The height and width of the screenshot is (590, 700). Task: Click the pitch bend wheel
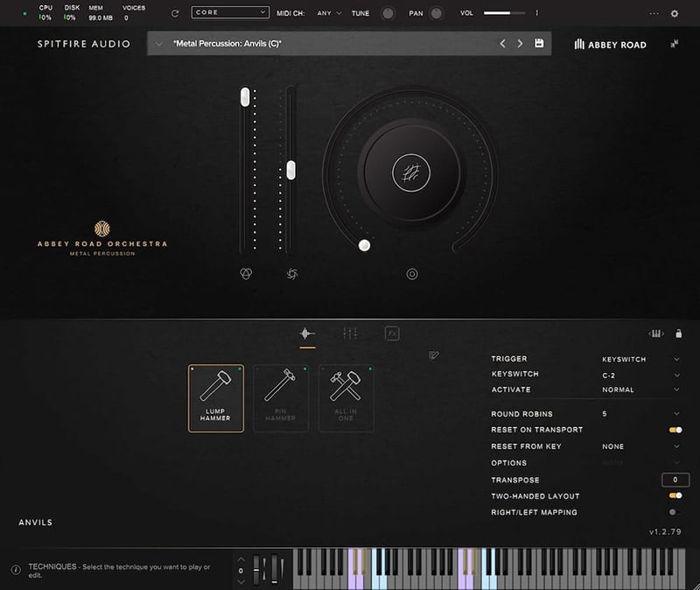point(256,569)
